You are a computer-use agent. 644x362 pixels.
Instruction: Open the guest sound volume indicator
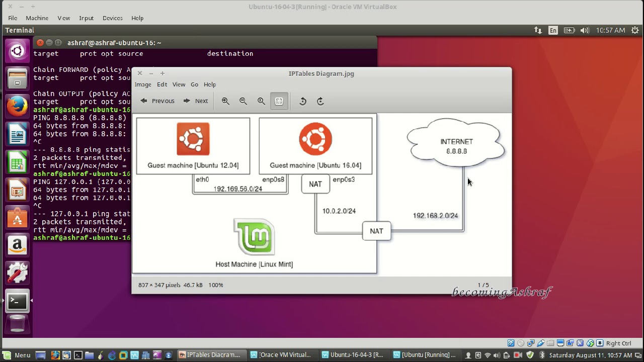coord(584,31)
